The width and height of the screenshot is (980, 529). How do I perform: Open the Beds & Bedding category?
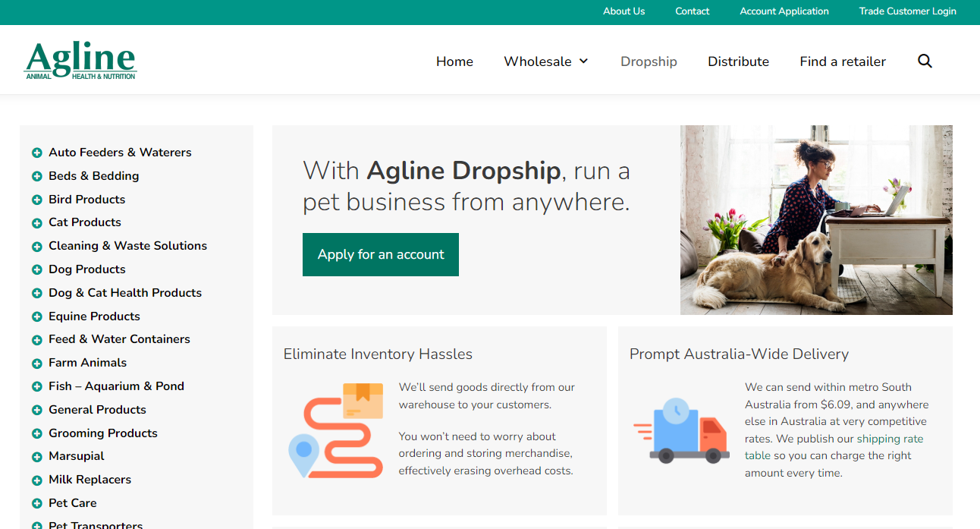point(94,176)
